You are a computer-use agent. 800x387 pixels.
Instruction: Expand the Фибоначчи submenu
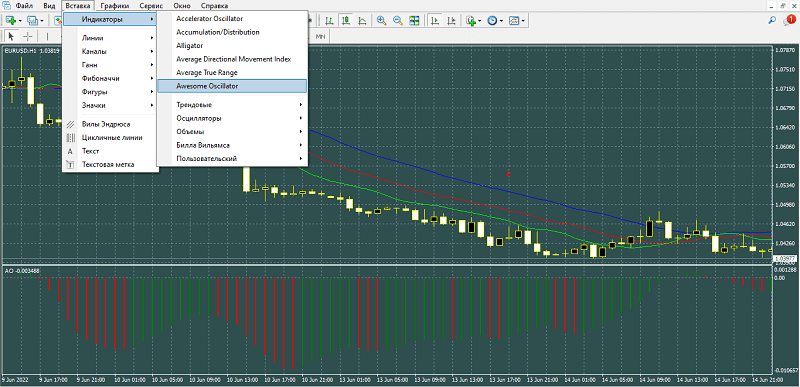(x=110, y=79)
